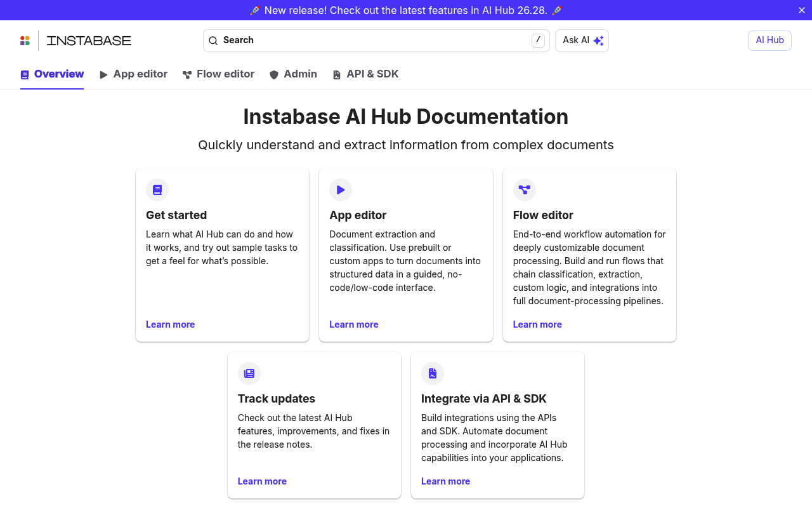Click the 'Check out the latest AI Hub' description
The image size is (812, 508).
[x=314, y=431]
